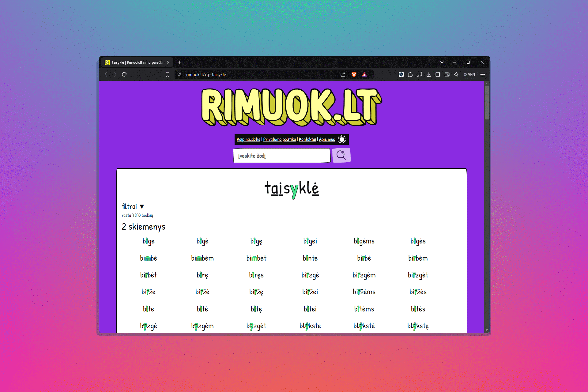Click the word "biržėms"
The image size is (588, 392).
click(x=364, y=292)
